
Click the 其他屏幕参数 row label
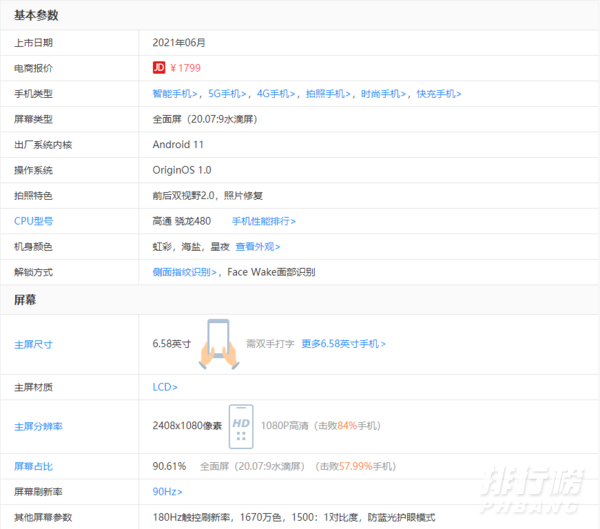[x=43, y=518]
